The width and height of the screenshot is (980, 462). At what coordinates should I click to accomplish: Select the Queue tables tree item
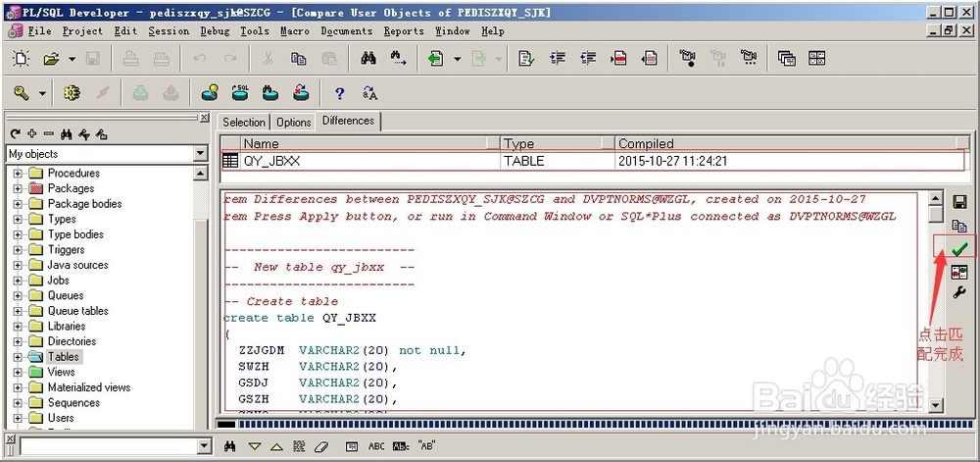tap(77, 311)
